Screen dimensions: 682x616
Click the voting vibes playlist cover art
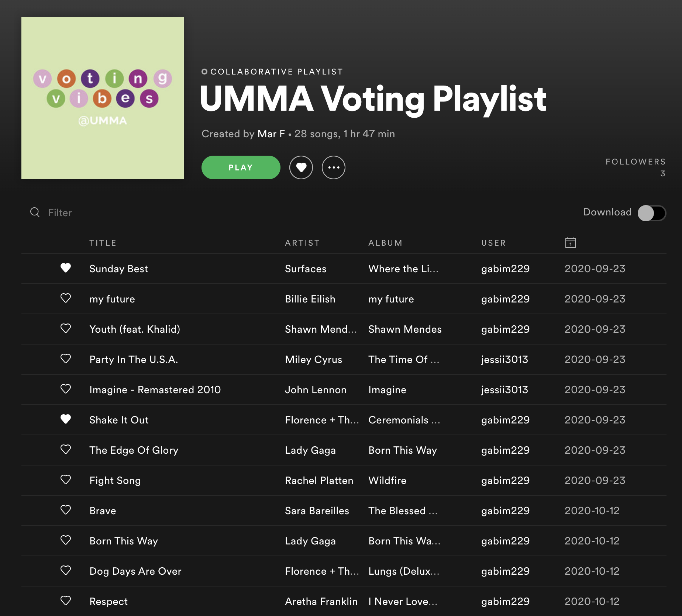click(103, 98)
